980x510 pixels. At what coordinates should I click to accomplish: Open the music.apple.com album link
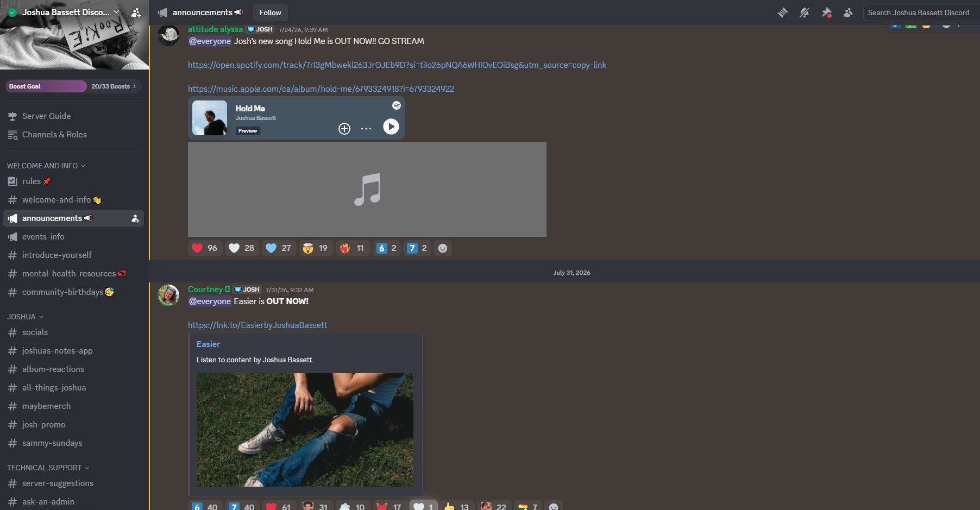[321, 89]
